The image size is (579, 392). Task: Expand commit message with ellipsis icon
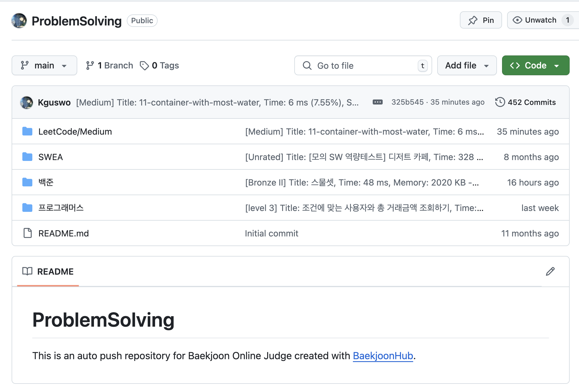[378, 102]
